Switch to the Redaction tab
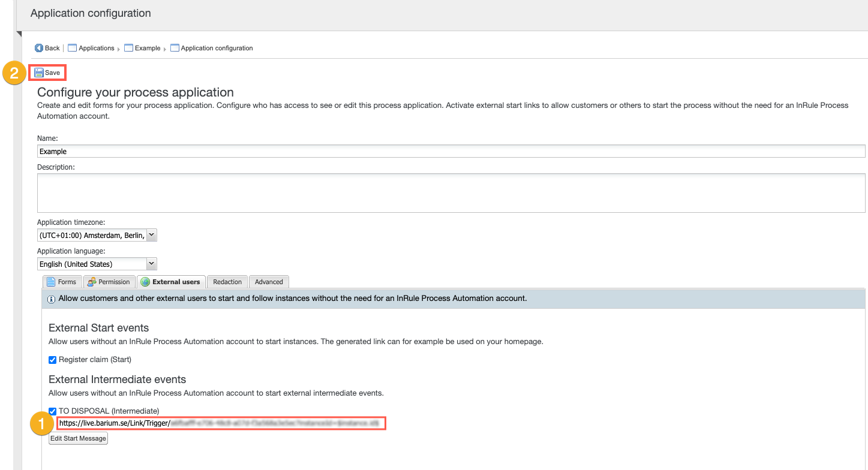 (227, 282)
